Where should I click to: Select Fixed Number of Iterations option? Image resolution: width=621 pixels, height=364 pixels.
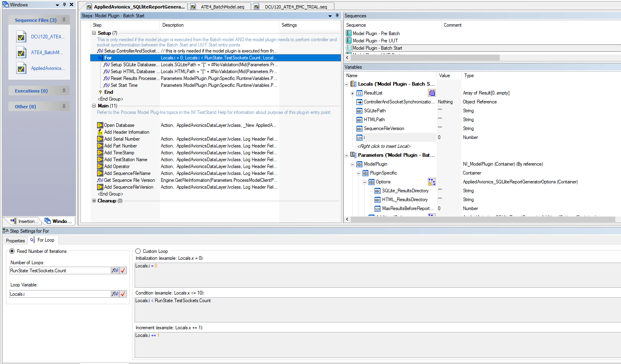(x=12, y=251)
